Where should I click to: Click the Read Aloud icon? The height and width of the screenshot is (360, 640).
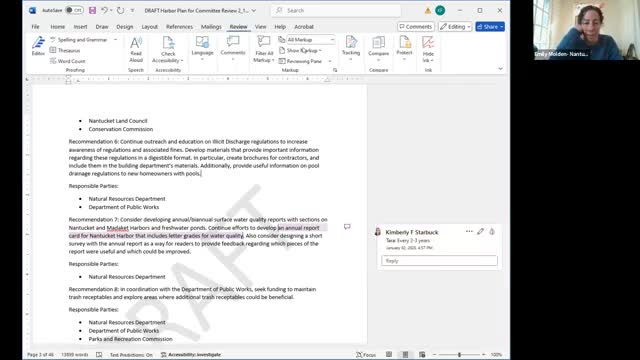(136, 49)
